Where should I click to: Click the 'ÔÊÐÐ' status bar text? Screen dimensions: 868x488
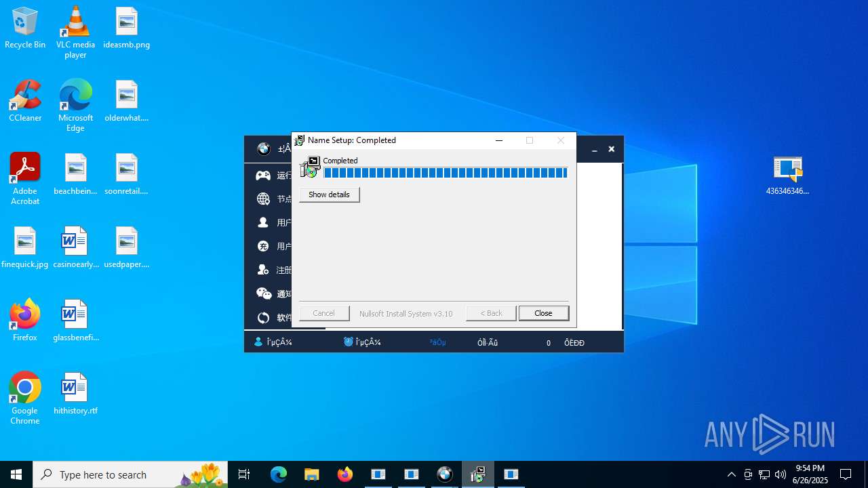(x=574, y=343)
